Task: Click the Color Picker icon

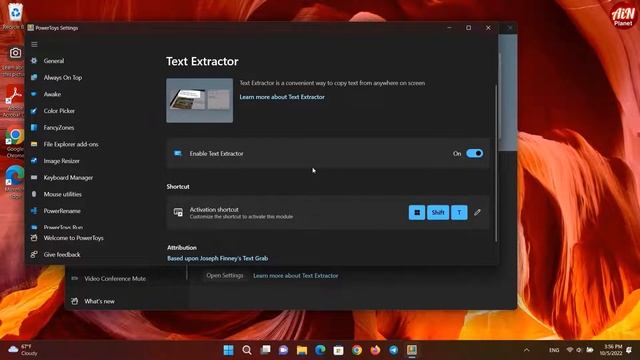Action: click(x=34, y=111)
